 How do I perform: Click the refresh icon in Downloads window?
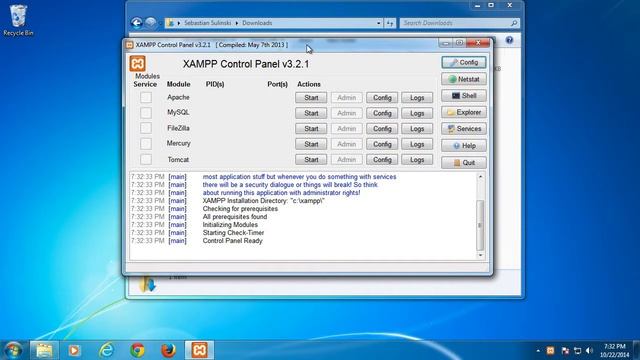(390, 23)
